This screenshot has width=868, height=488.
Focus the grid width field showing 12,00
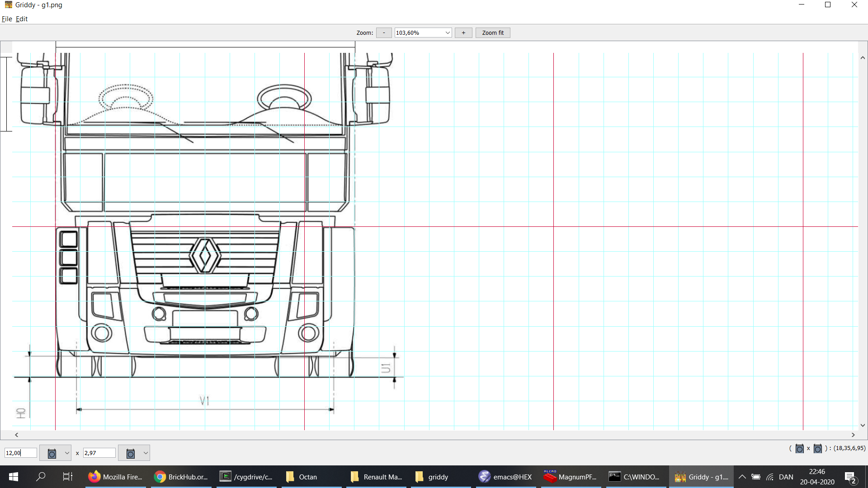pyautogui.click(x=21, y=453)
